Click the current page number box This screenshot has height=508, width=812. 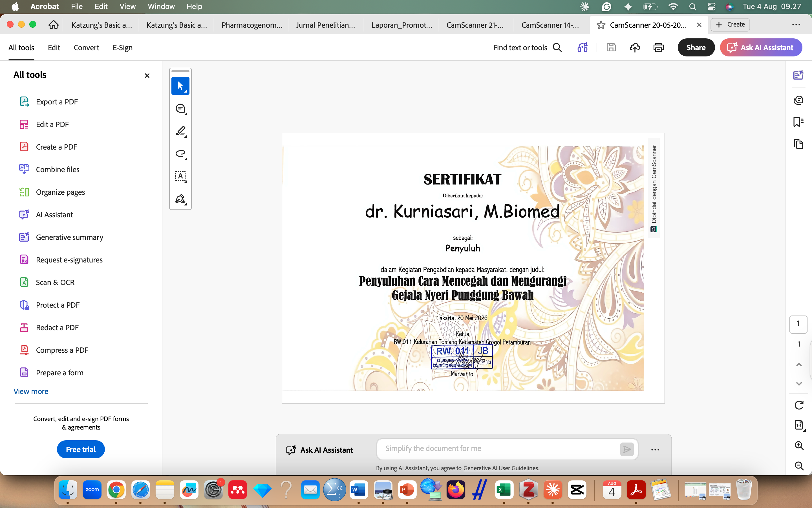pyautogui.click(x=798, y=324)
